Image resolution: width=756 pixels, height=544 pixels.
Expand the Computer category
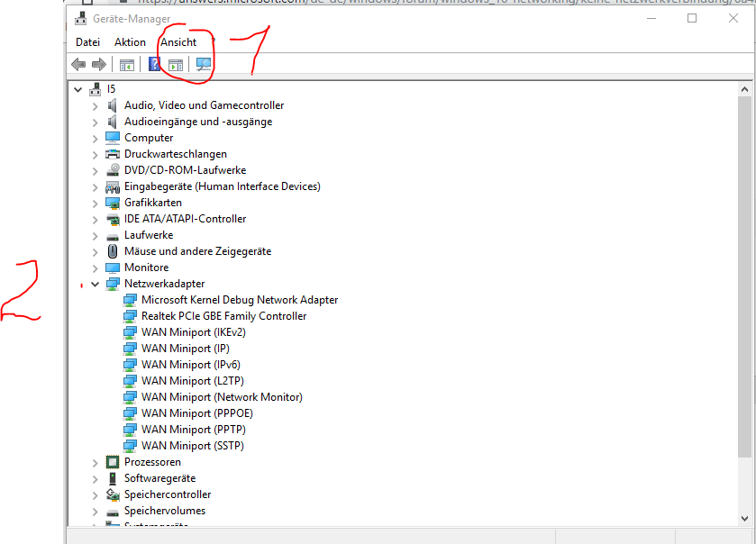pos(95,139)
